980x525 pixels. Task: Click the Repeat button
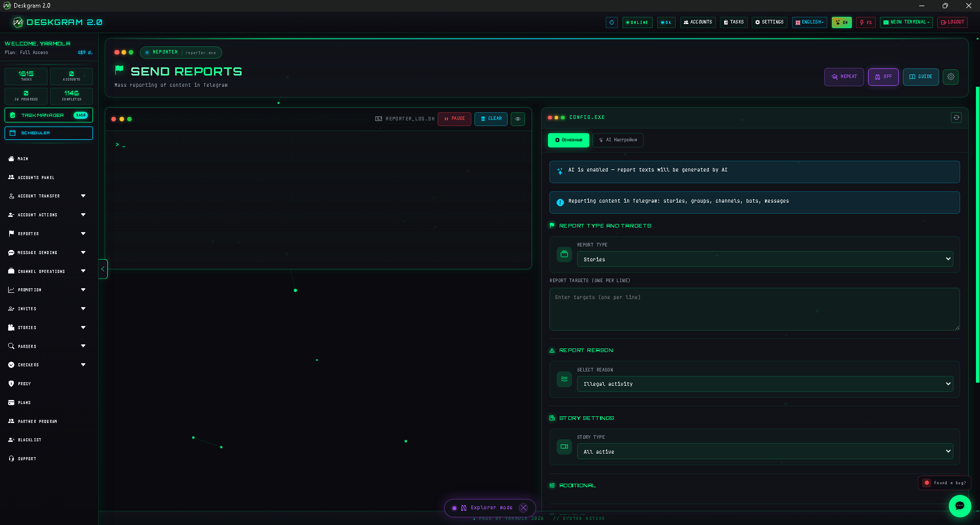click(844, 77)
